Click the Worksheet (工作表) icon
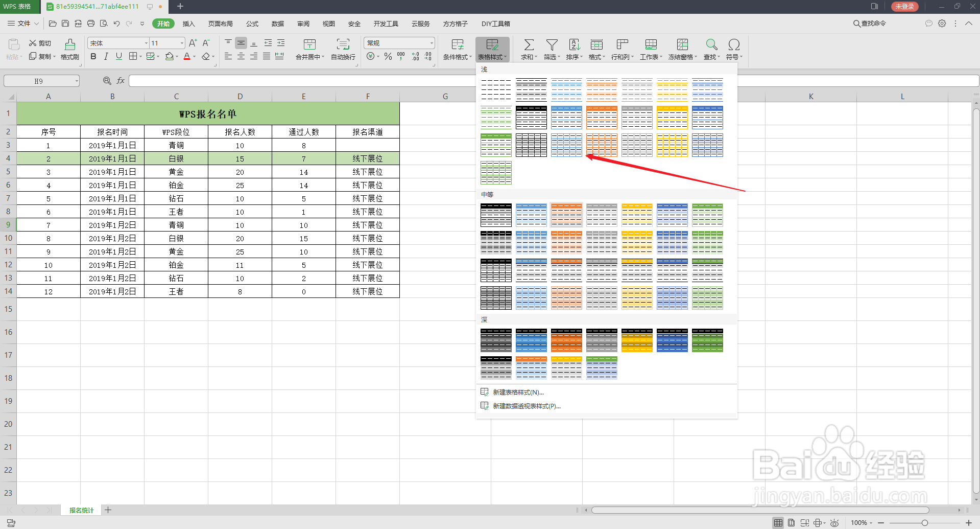980x529 pixels. tap(651, 45)
